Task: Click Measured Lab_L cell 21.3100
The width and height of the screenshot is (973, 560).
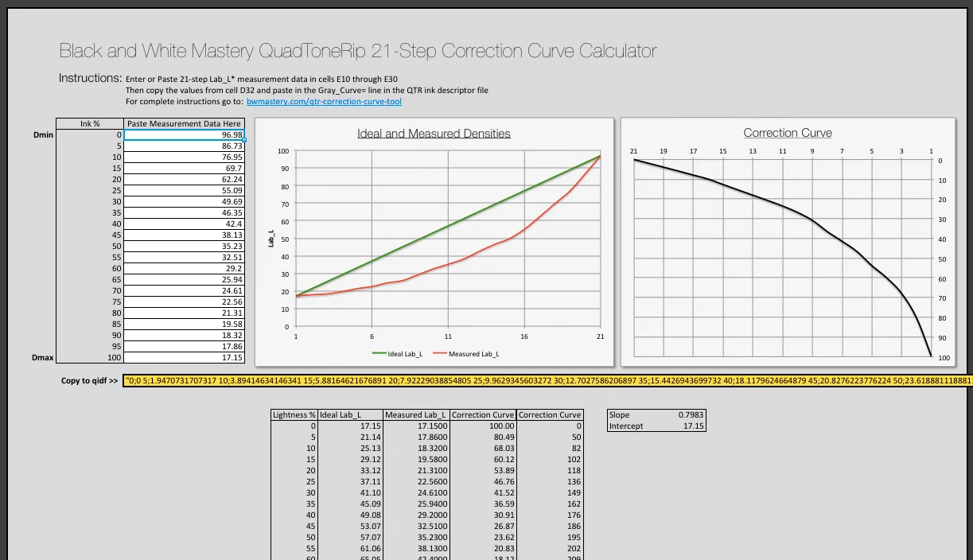Action: click(417, 471)
